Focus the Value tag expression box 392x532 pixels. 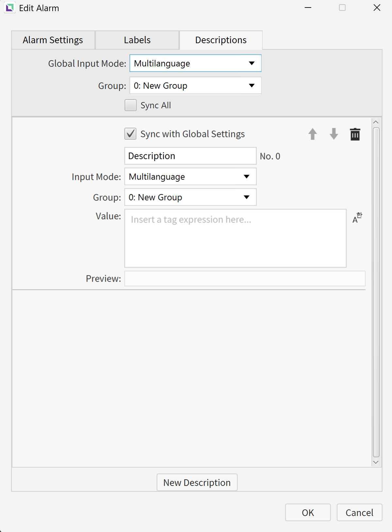[235, 238]
